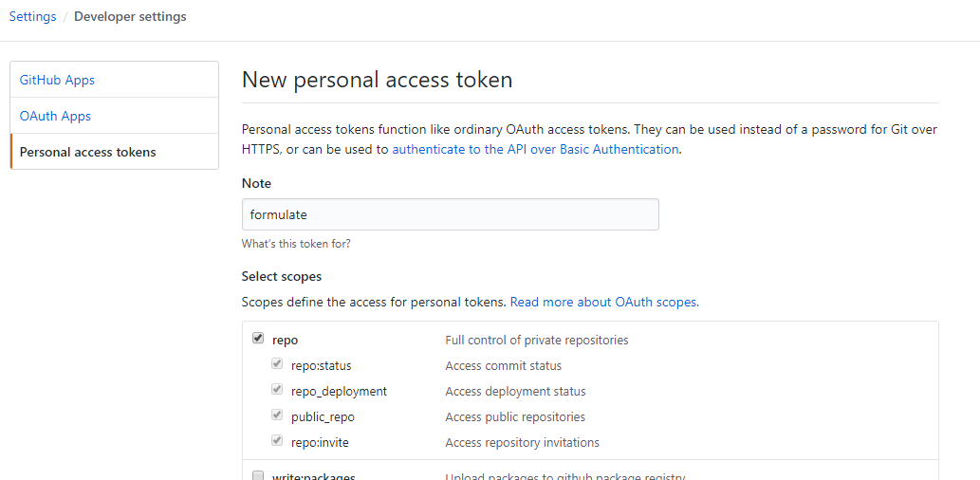Viewport: 980px width, 480px height.
Task: Focus the Note text field
Action: tap(450, 214)
